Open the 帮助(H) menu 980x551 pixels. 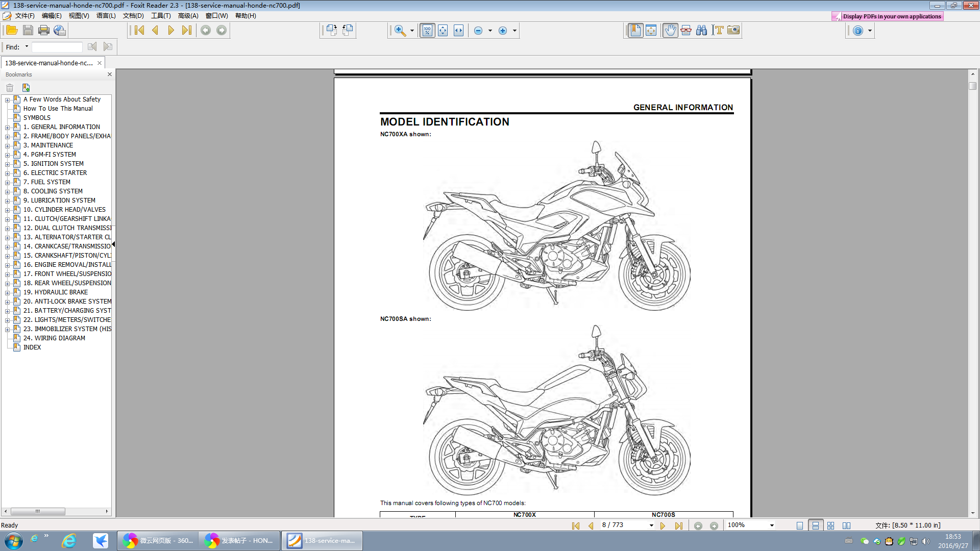[x=246, y=16]
